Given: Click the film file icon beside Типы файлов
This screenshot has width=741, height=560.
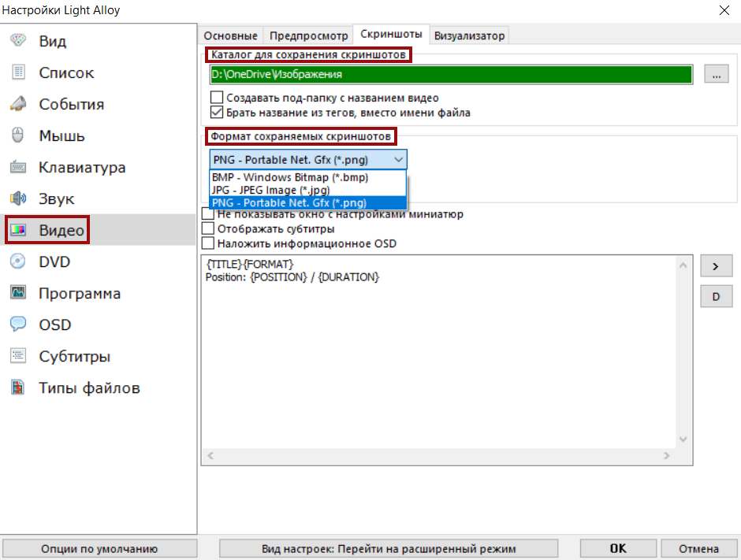Looking at the screenshot, I should click(18, 388).
